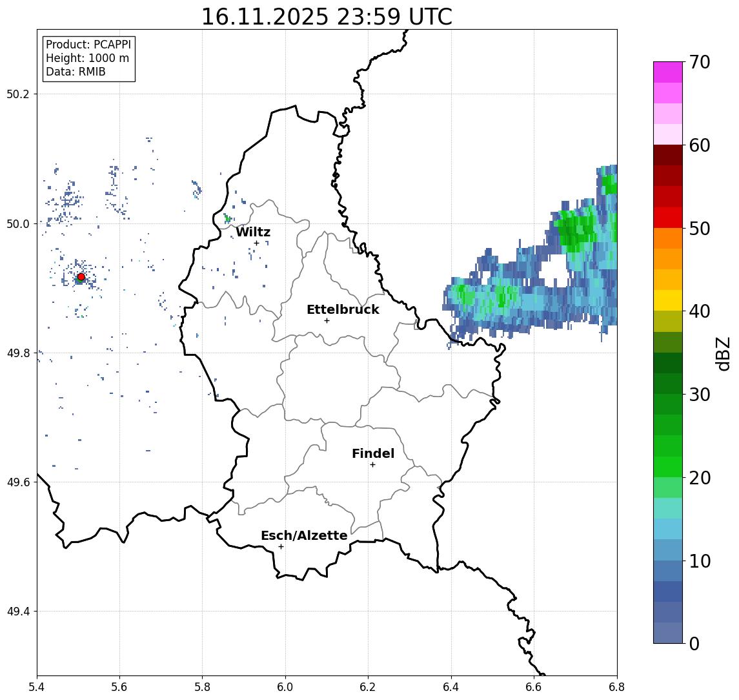Click the colorbar label '10'
The width and height of the screenshot is (739, 700).
pyautogui.click(x=700, y=561)
